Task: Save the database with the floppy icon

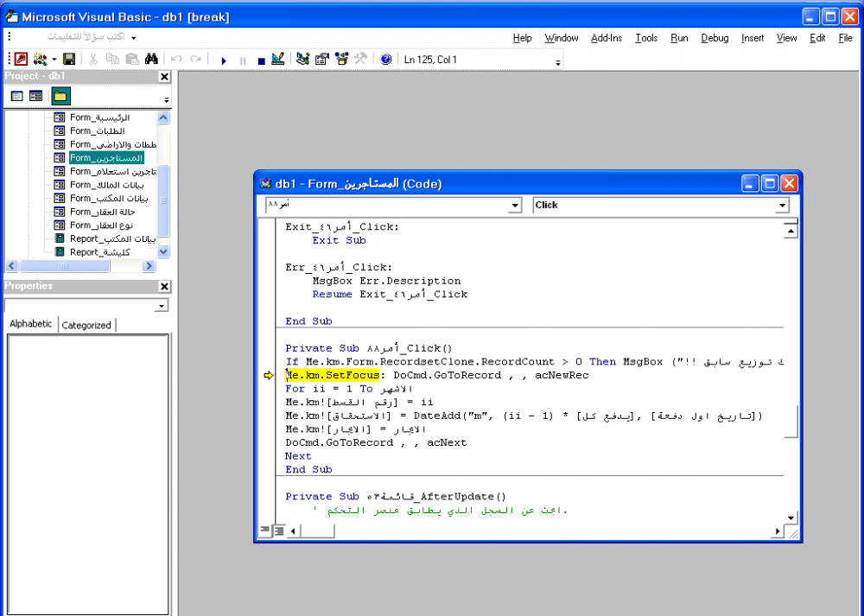Action: tap(69, 59)
